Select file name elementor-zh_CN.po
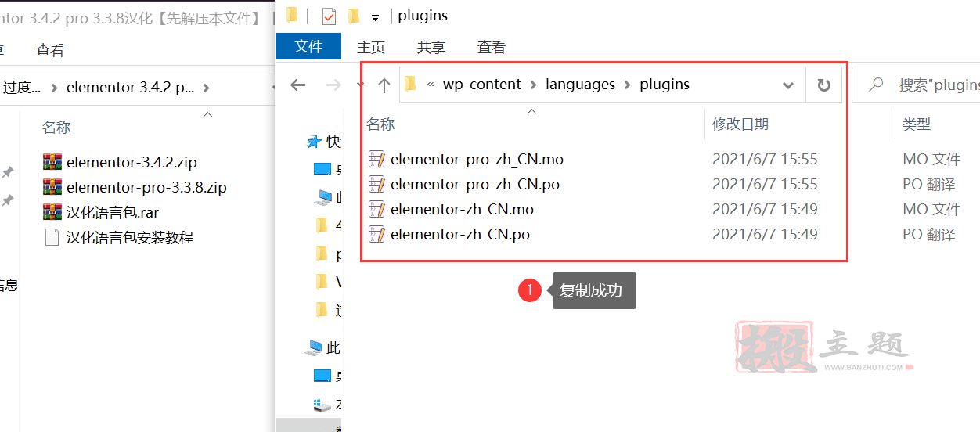Image resolution: width=980 pixels, height=432 pixels. click(460, 234)
